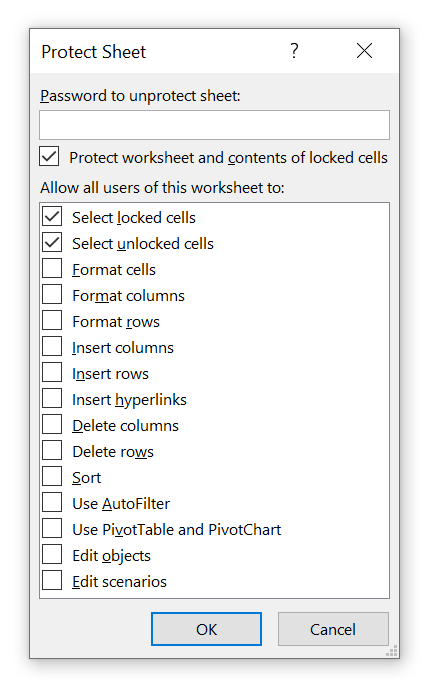Click the password to unprotect sheet field
This screenshot has height=688, width=432.
click(214, 125)
